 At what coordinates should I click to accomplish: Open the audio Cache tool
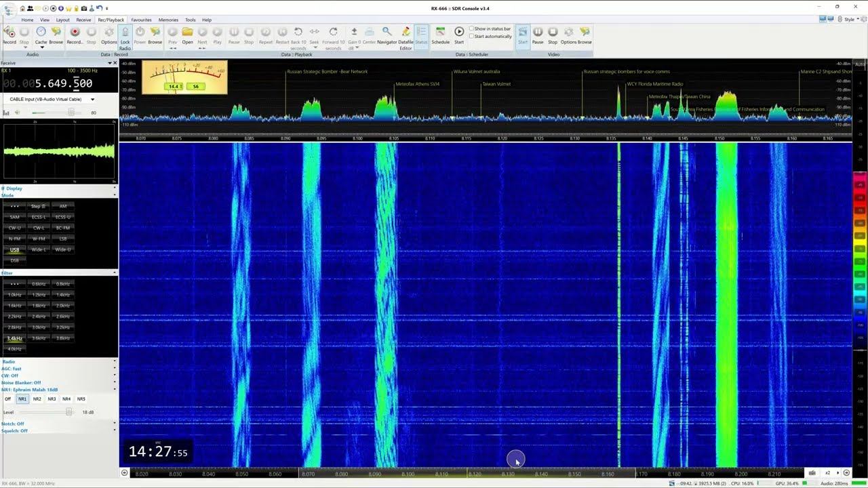click(41, 35)
